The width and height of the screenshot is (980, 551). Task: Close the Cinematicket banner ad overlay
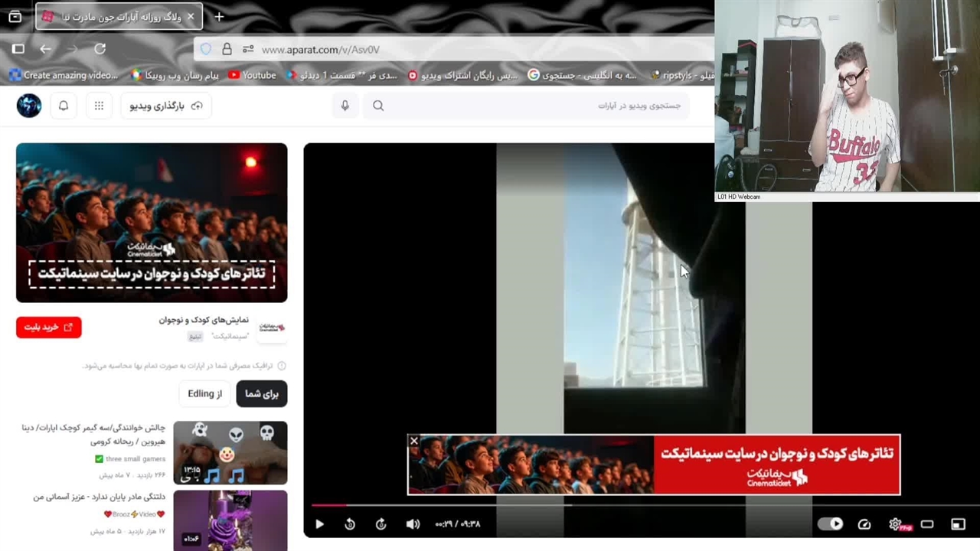coord(414,442)
